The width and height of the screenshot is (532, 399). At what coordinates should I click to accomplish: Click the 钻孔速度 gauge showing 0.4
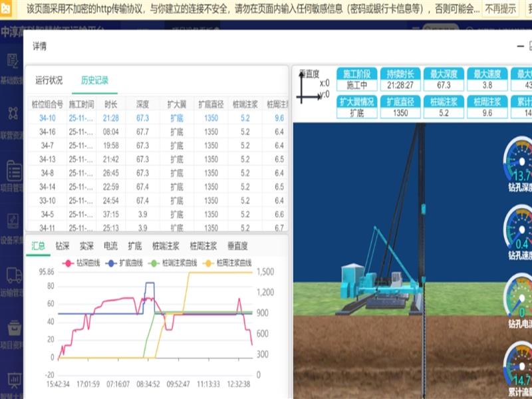[x=518, y=229]
